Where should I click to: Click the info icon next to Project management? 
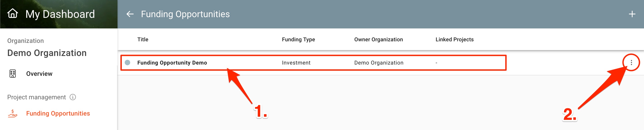(73, 97)
